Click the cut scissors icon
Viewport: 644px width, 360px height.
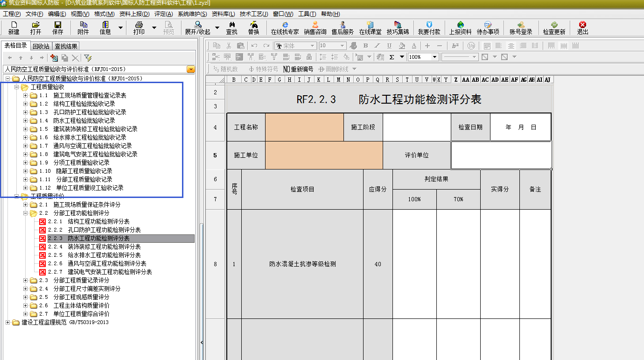tap(229, 46)
